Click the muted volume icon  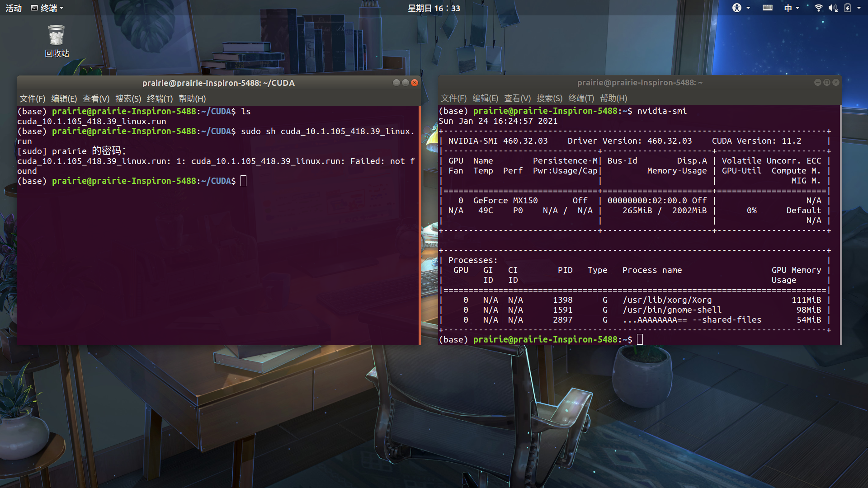(x=833, y=8)
